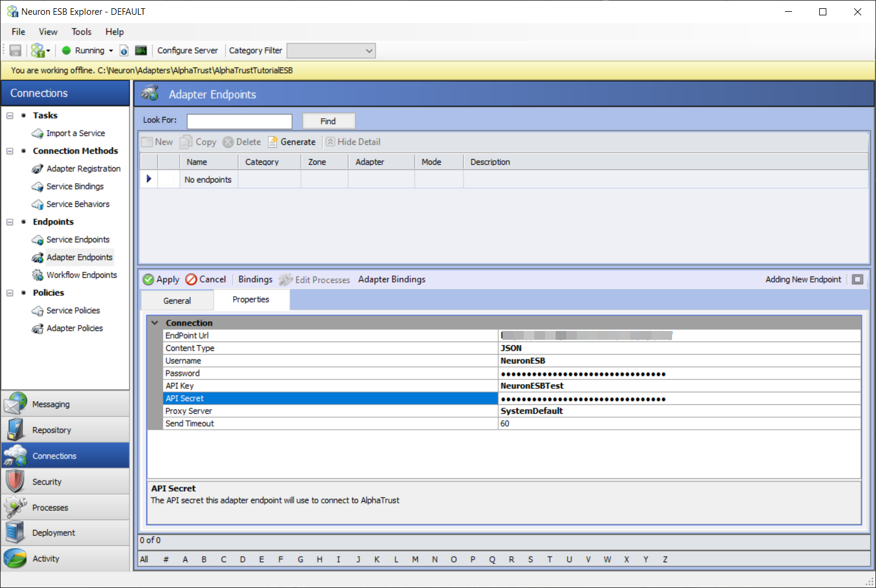
Task: Click the Copy toolbar button
Action: tap(199, 142)
